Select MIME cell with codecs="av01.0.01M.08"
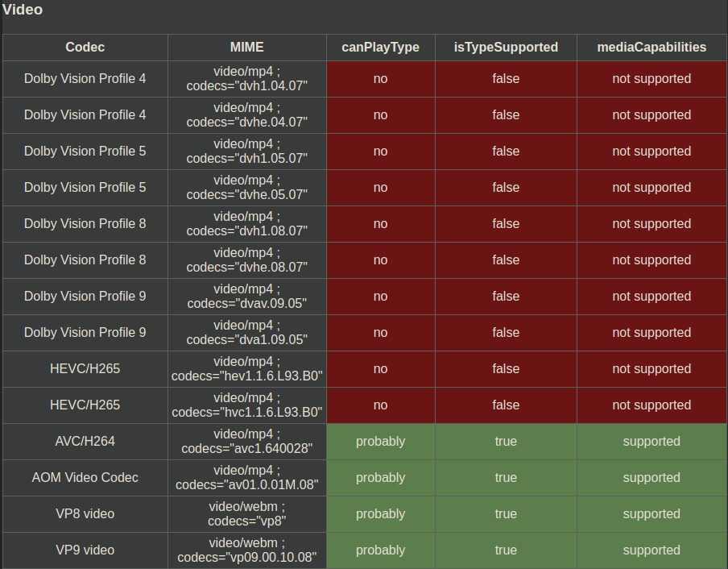 point(247,477)
